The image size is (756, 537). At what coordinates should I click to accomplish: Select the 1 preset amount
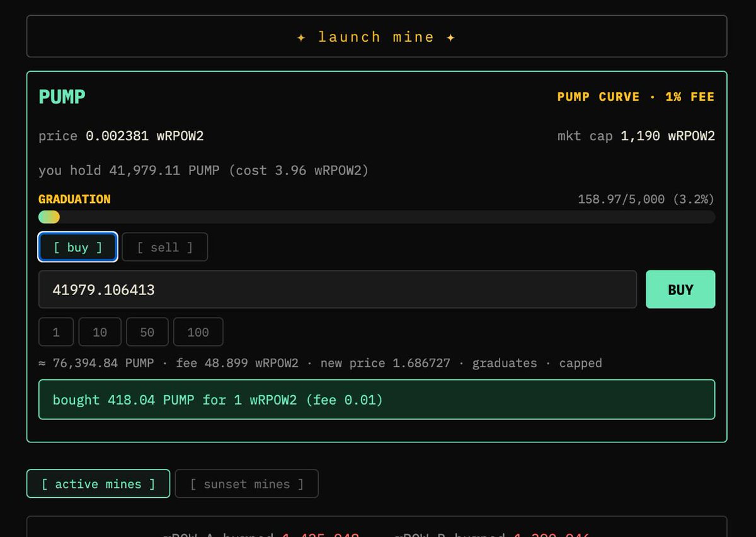point(56,332)
